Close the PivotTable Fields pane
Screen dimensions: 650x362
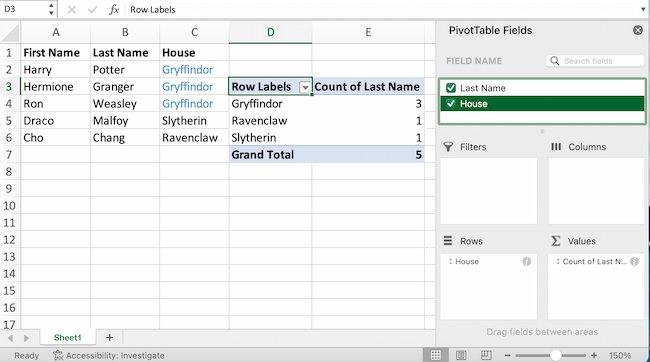(x=638, y=30)
